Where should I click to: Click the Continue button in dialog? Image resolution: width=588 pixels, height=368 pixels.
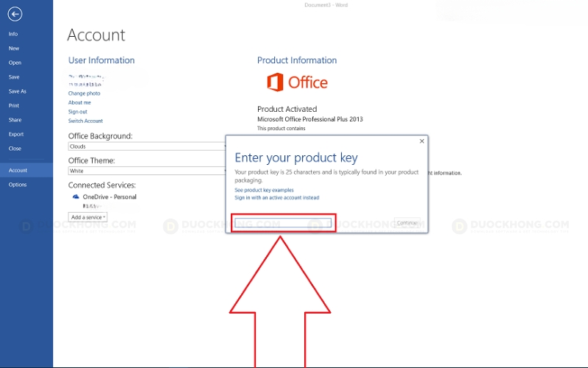tap(407, 223)
